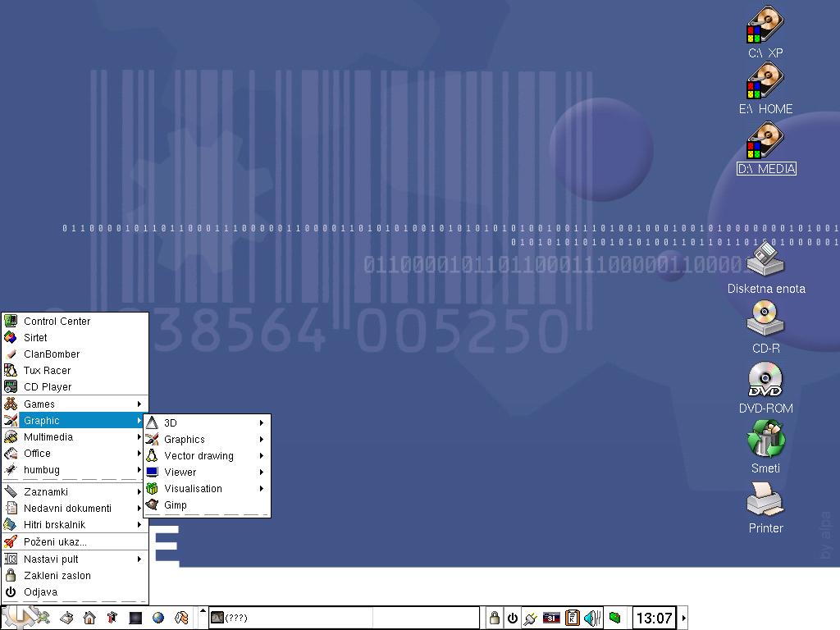Open Control Center from menu
This screenshot has height=630, width=840.
[75, 321]
